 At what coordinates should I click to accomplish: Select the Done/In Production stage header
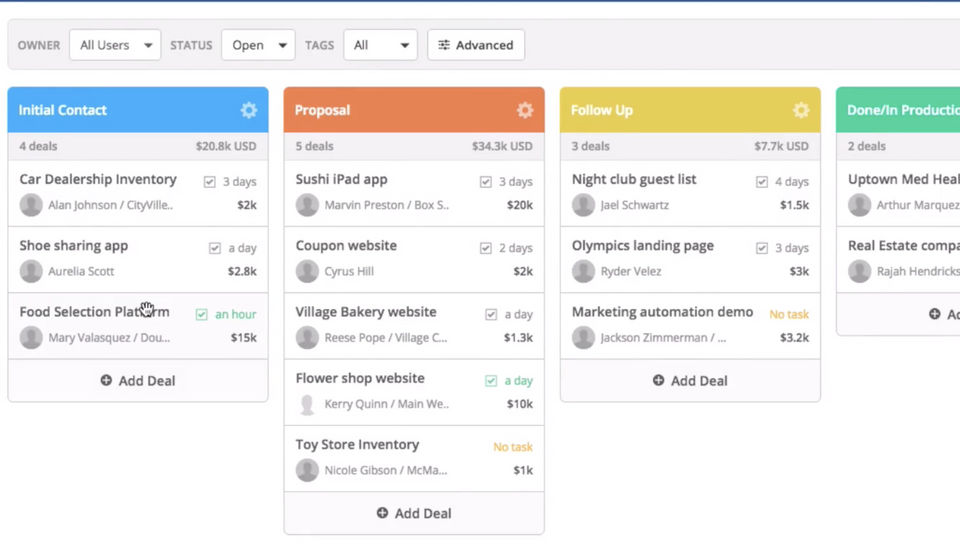[x=898, y=110]
